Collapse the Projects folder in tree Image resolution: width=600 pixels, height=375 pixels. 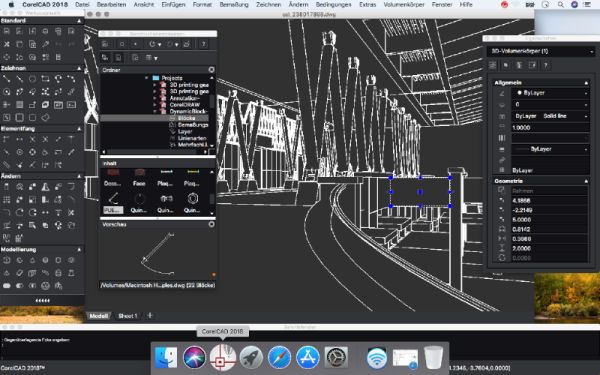click(x=147, y=78)
